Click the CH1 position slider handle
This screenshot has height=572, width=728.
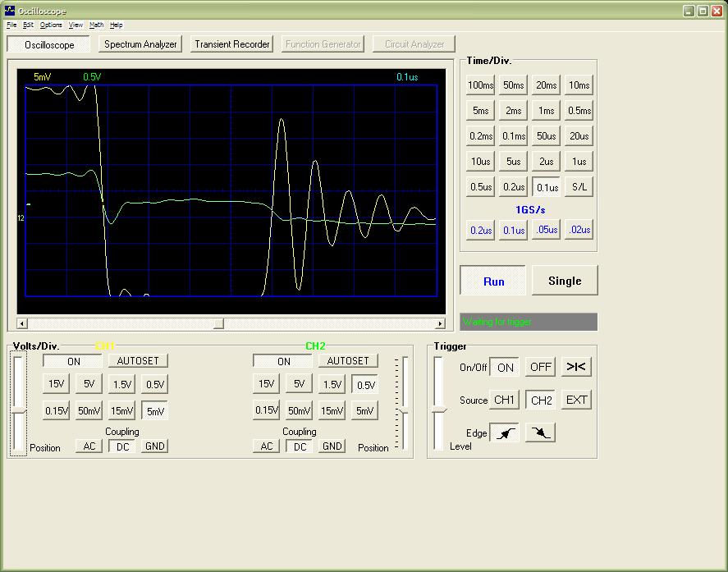19,411
